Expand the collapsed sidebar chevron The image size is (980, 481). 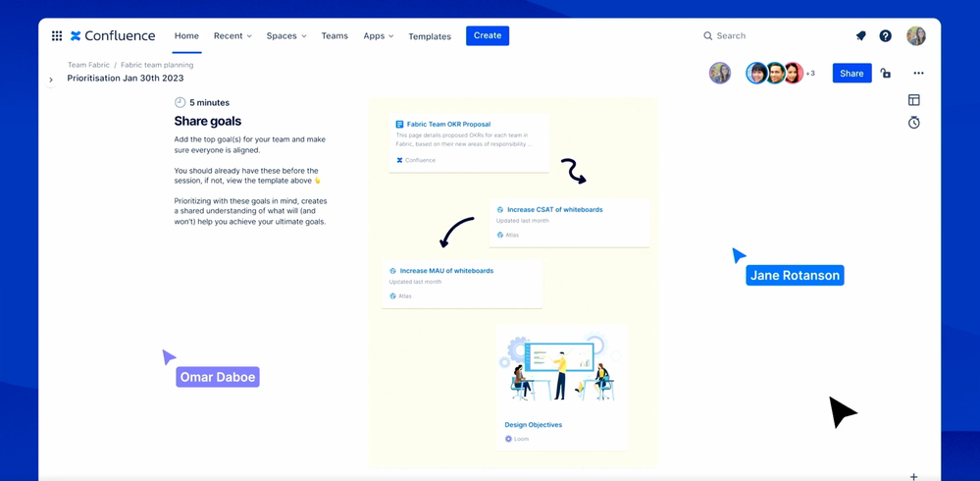[51, 80]
